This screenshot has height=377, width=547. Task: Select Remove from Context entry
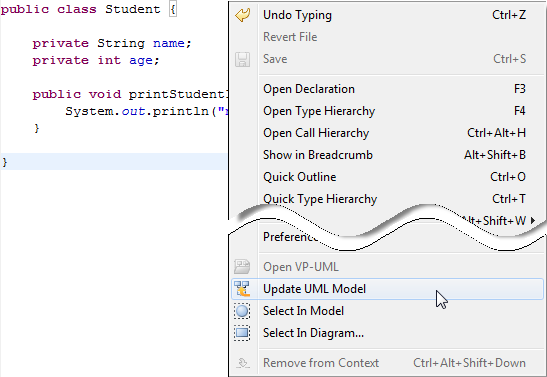point(387,363)
